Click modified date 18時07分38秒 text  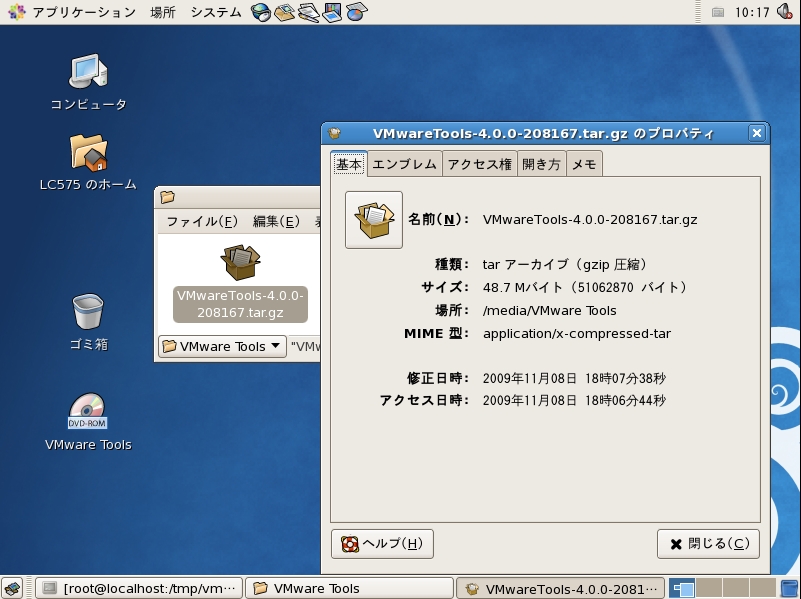[574, 378]
